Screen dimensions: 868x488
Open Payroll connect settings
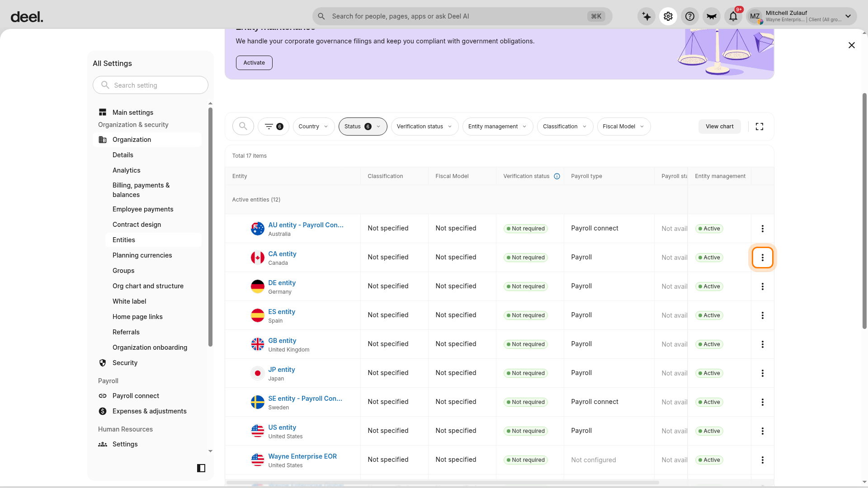click(147, 396)
